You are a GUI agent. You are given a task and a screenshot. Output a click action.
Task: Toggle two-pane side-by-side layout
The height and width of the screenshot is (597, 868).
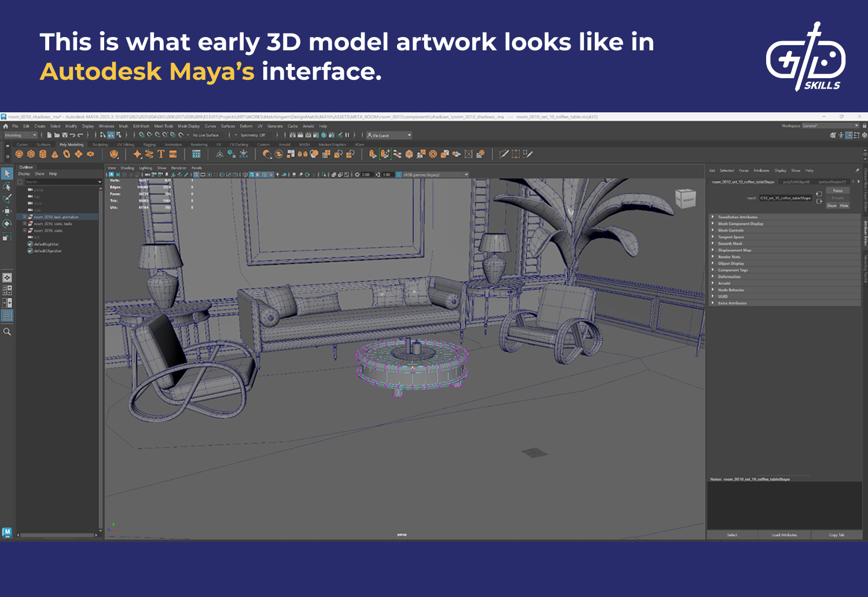(7, 303)
